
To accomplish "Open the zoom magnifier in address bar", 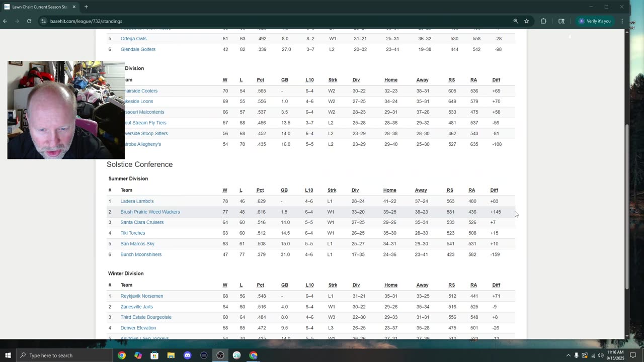I will 516,21.
